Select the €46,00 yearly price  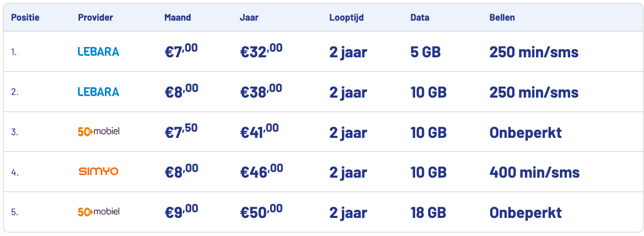[261, 172]
